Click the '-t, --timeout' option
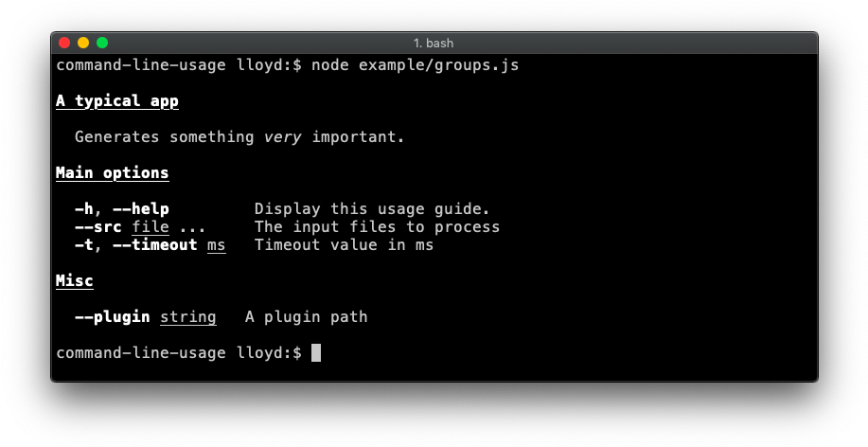The image size is (868, 447). (136, 245)
